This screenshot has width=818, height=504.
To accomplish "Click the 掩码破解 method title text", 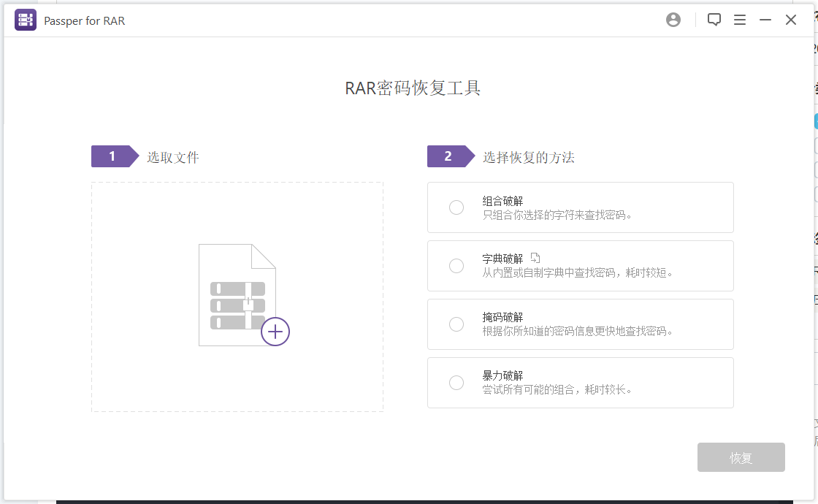I will [502, 317].
